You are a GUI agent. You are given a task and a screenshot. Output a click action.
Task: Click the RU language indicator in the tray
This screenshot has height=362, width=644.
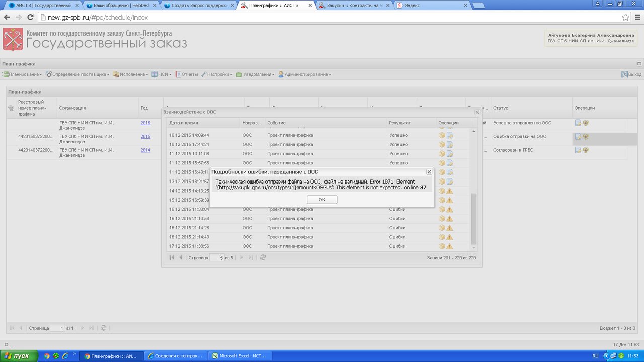pyautogui.click(x=595, y=356)
